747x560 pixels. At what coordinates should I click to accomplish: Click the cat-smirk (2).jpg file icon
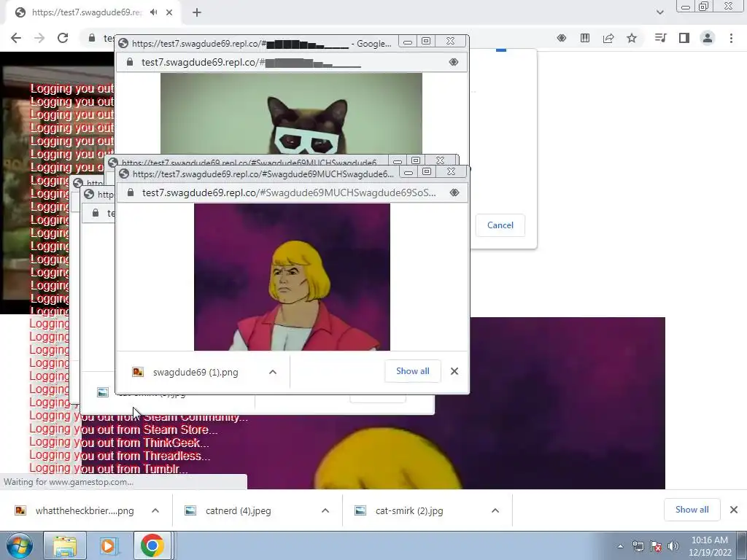360,510
